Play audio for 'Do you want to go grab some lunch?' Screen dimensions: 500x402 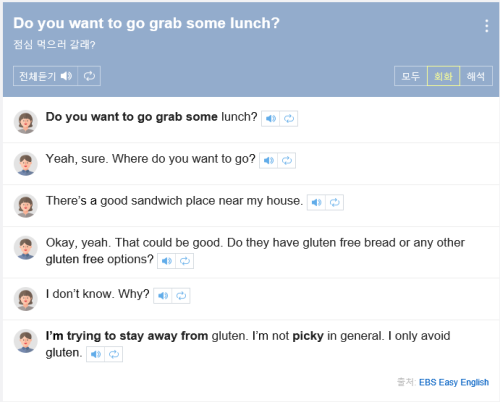[270, 118]
